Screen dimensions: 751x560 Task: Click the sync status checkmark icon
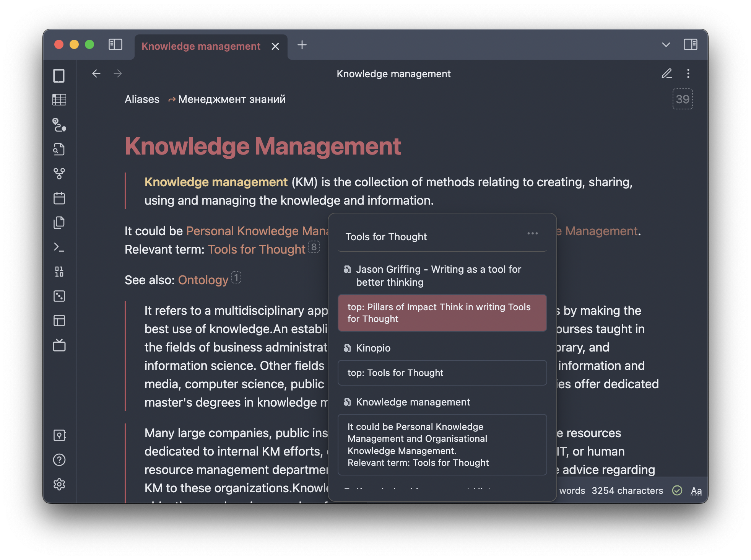tap(677, 490)
